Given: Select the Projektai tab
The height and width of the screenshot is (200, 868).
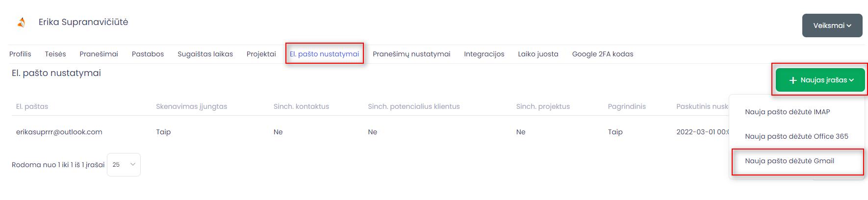Looking at the screenshot, I should coord(261,54).
